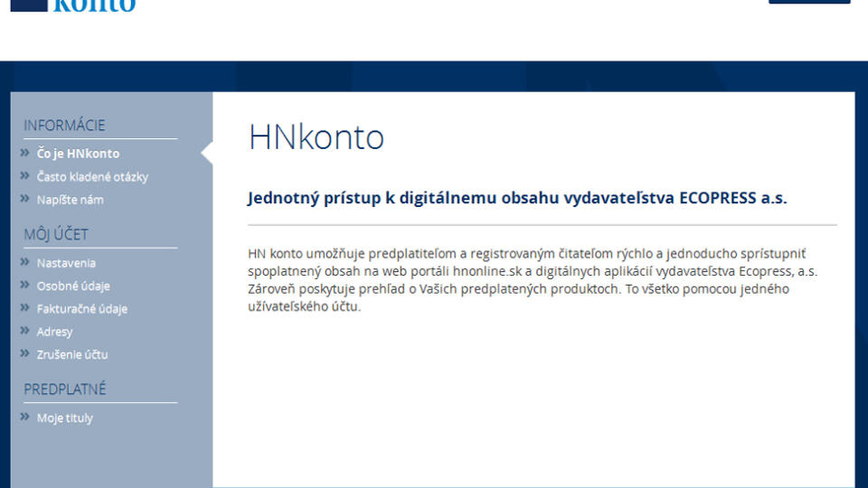Click the HNkonto logo at top left
The height and width of the screenshot is (488, 868).
coord(73,5)
